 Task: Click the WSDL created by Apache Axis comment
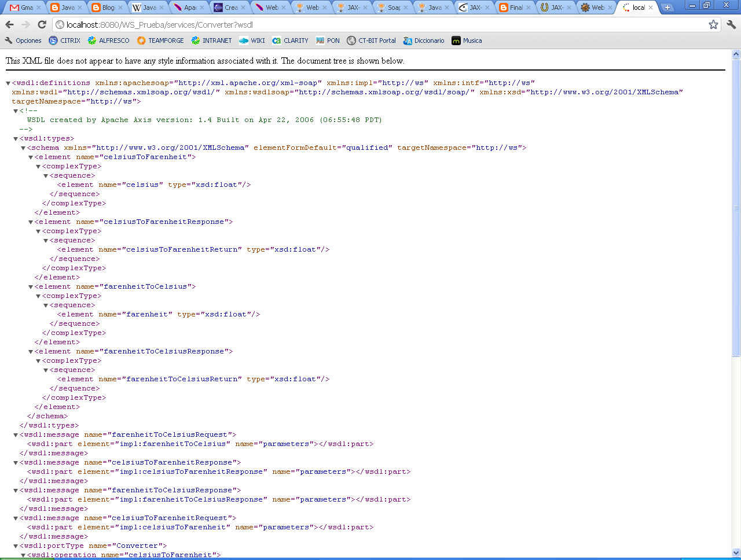coord(204,120)
